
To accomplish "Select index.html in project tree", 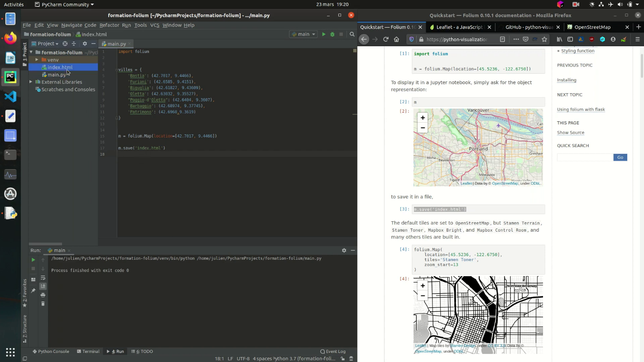I will [x=63, y=67].
